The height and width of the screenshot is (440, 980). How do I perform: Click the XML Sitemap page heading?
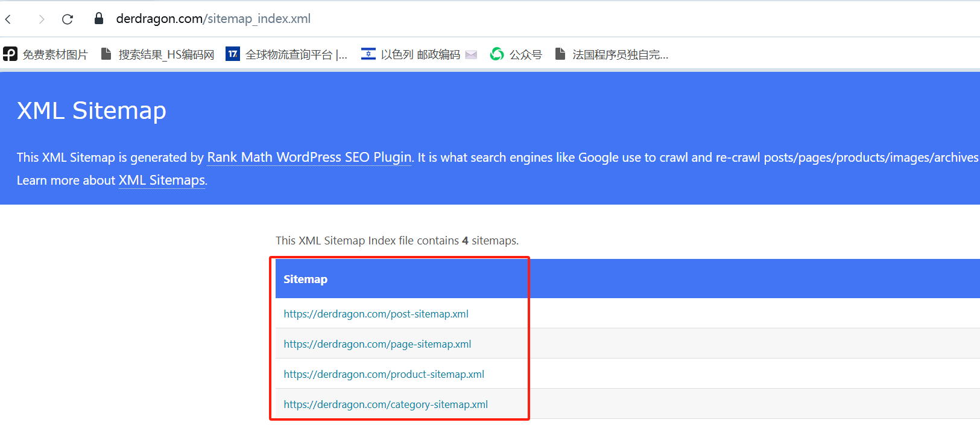pyautogui.click(x=92, y=111)
